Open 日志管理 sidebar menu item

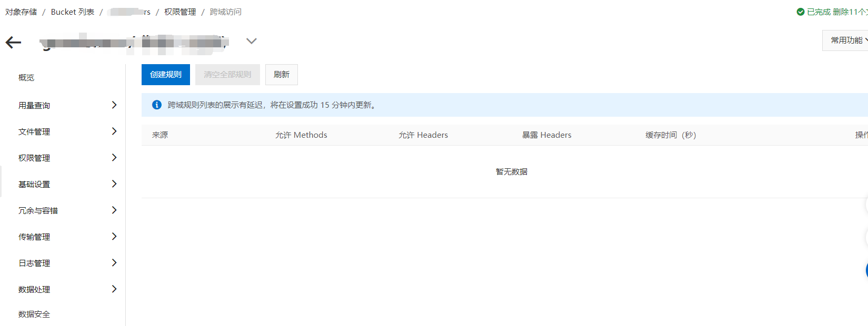click(34, 263)
